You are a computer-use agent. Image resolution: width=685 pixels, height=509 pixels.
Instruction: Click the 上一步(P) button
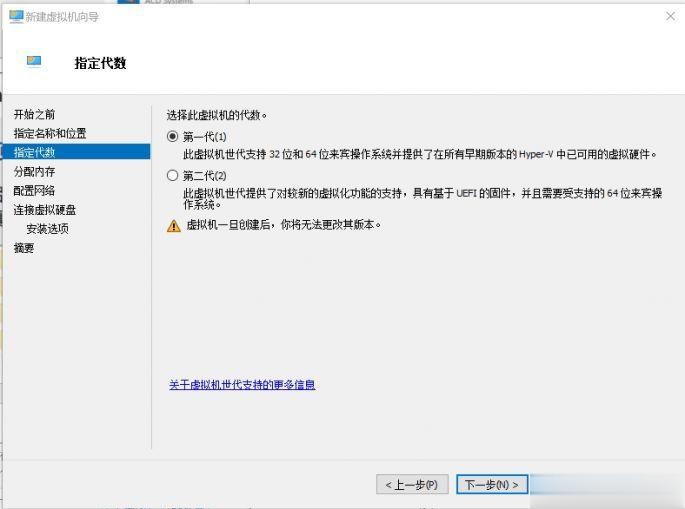[412, 485]
